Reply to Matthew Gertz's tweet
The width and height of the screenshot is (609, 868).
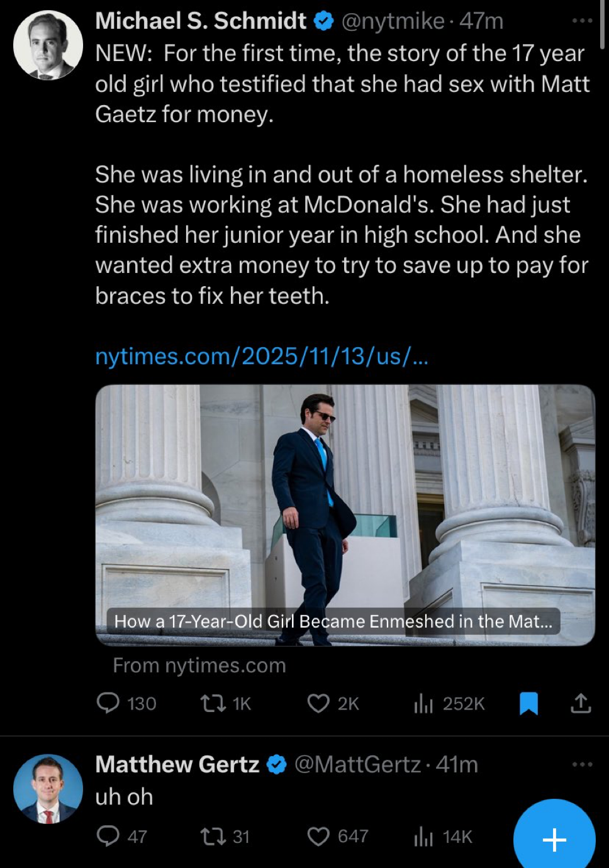(x=108, y=836)
